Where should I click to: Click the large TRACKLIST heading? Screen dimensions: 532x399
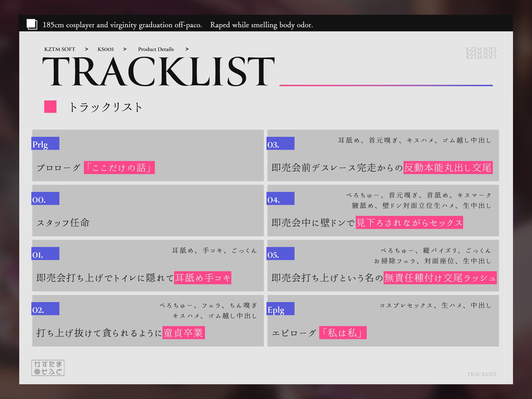pos(159,71)
